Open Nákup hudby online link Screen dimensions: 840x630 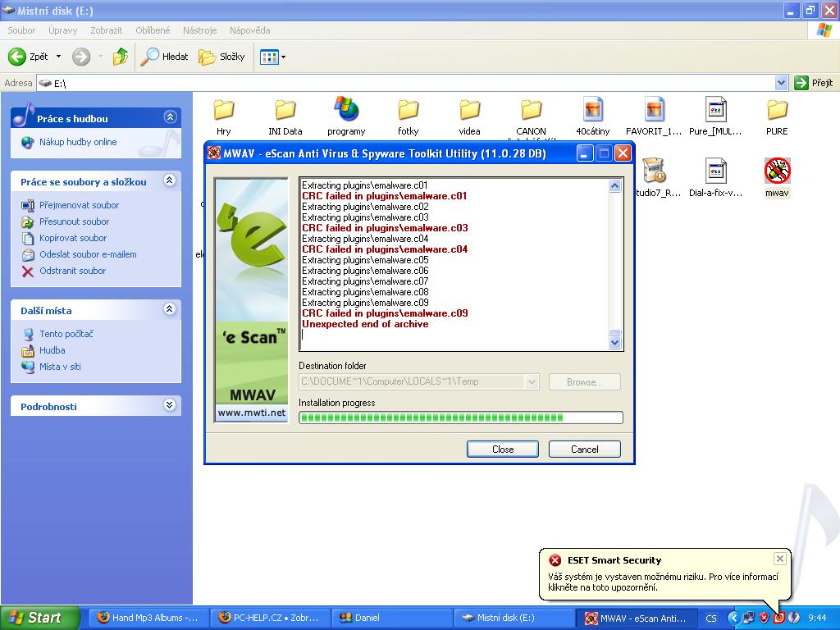pyautogui.click(x=78, y=142)
